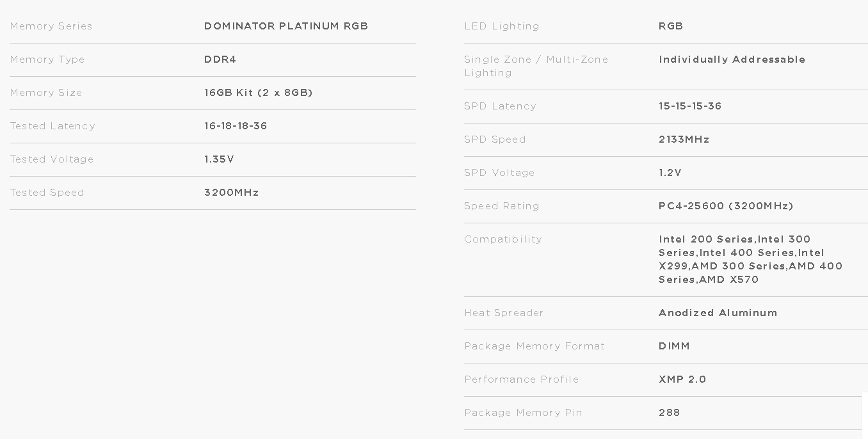
Task: Click the Individually Addressable lighting value
Action: (732, 60)
